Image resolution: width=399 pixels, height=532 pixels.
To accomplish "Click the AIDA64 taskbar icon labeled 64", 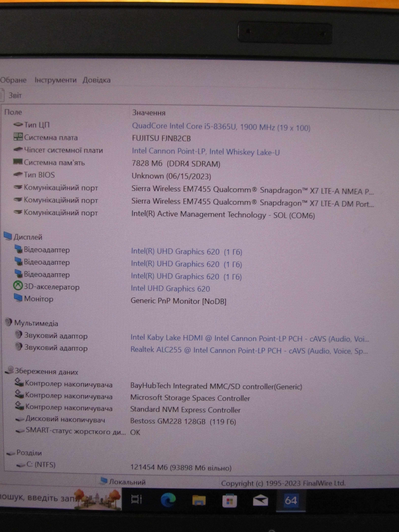I will (291, 500).
